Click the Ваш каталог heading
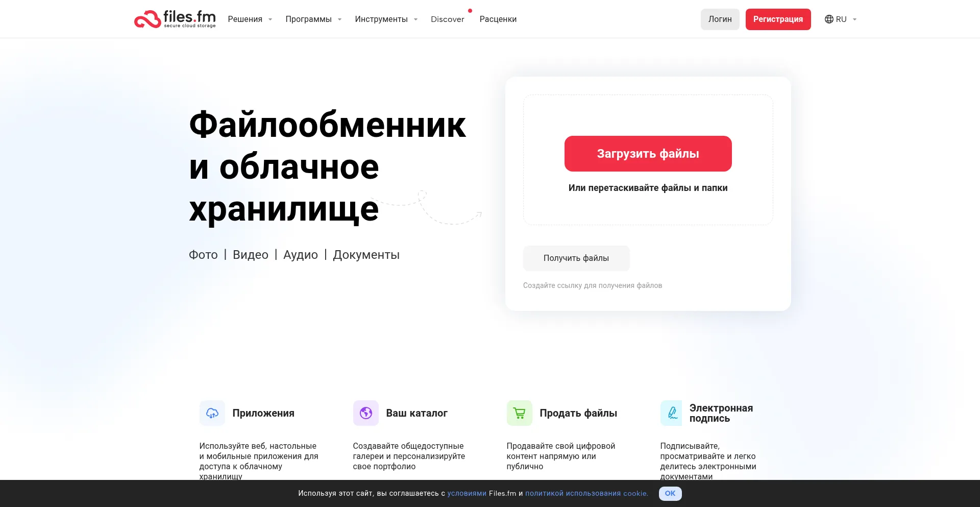Screen dimensions: 980x507 416,413
